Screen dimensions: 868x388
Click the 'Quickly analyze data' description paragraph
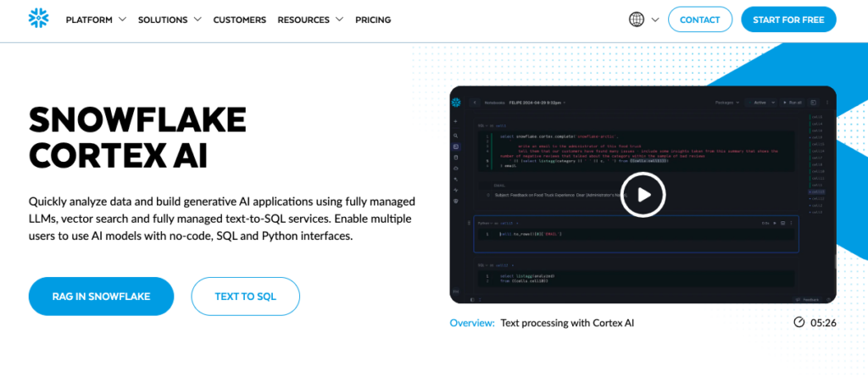222,219
